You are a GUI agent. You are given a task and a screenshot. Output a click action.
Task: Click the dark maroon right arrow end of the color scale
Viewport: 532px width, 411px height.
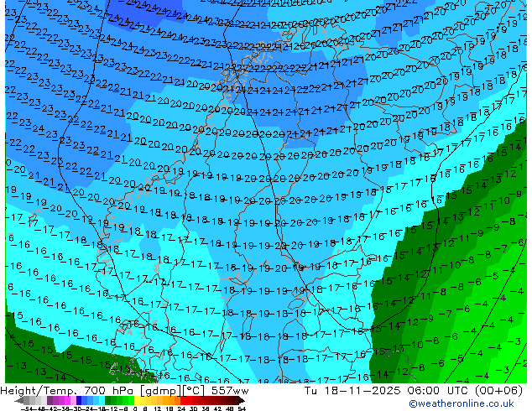click(242, 401)
